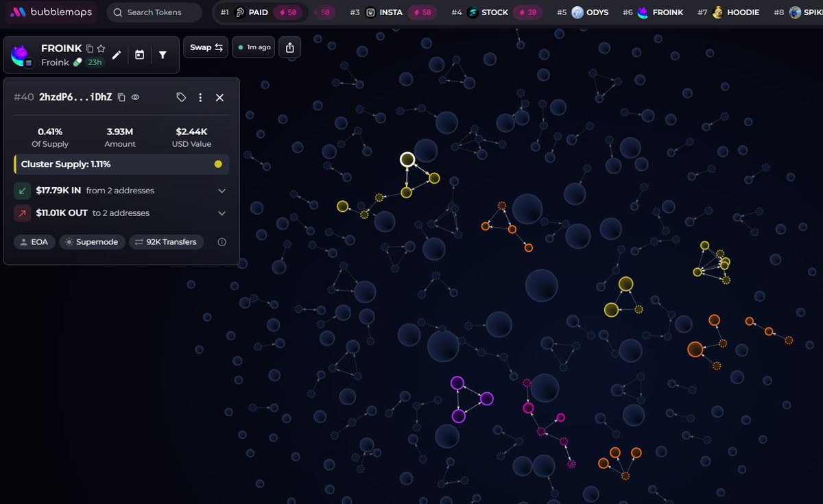Copy wallet address 2hzdP6...iDhZ
The width and height of the screenshot is (823, 504).
[x=121, y=97]
